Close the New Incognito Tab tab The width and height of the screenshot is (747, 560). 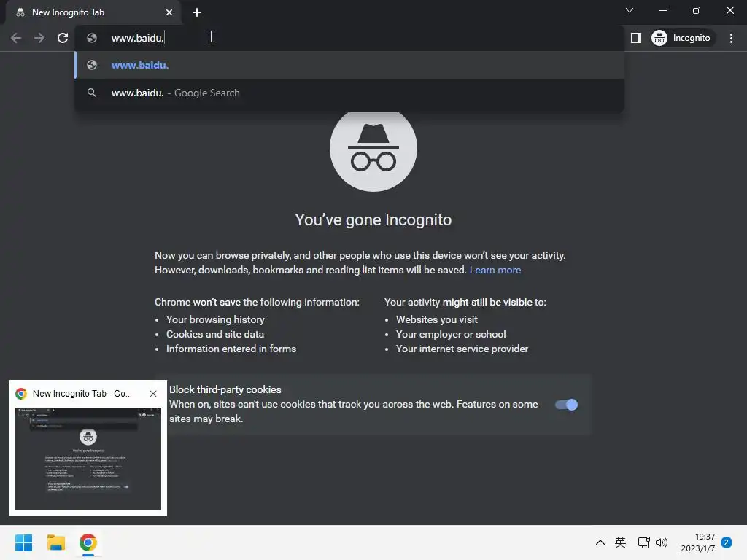coord(169,12)
